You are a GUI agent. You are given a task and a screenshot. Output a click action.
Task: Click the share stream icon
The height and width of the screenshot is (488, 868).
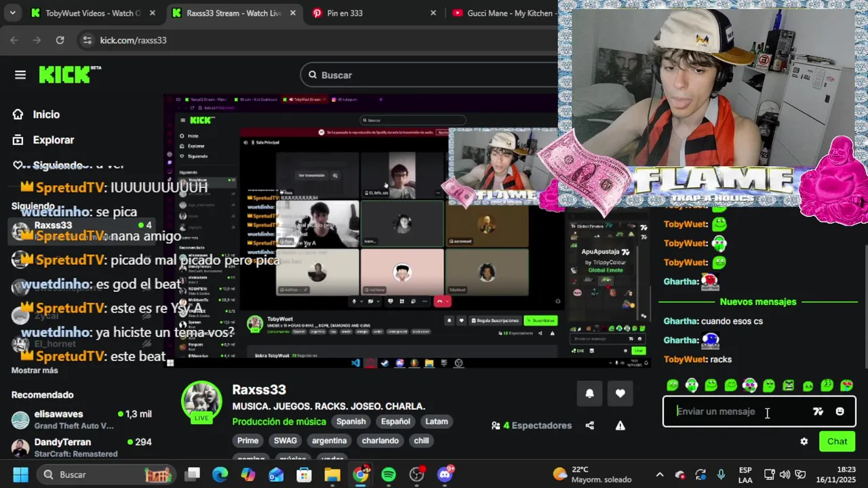[x=589, y=426]
